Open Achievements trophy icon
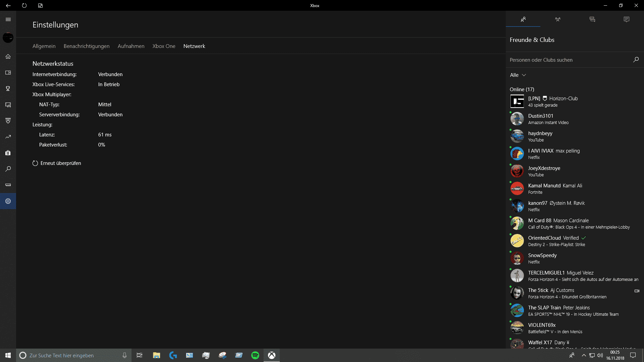The width and height of the screenshot is (644, 362). [x=8, y=88]
